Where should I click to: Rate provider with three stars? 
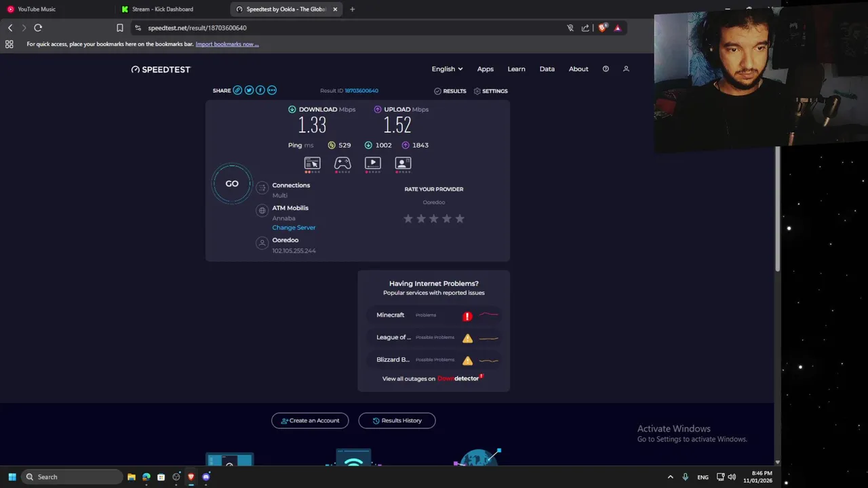pos(434,218)
